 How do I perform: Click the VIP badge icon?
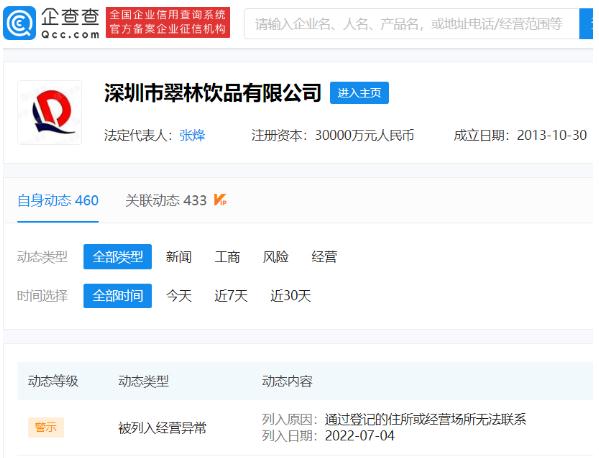pyautogui.click(x=220, y=200)
